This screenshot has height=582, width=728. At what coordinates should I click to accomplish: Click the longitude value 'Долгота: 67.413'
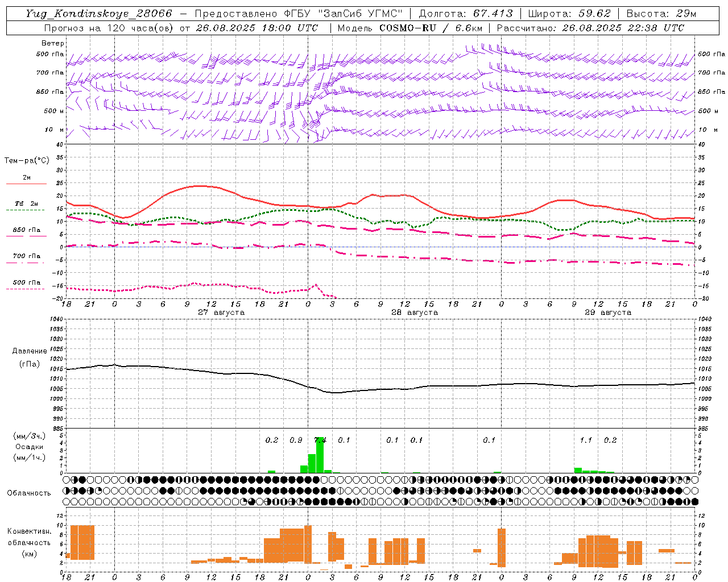466,14
